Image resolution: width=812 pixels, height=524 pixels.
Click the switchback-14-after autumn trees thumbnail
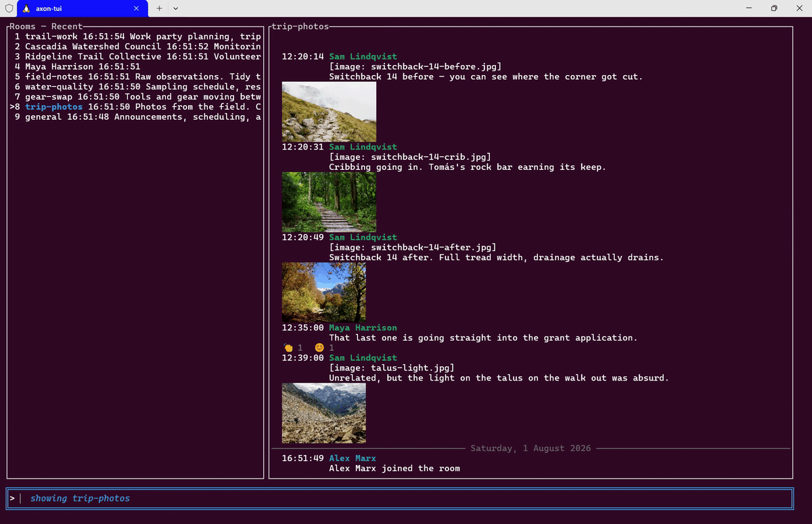pyautogui.click(x=324, y=292)
